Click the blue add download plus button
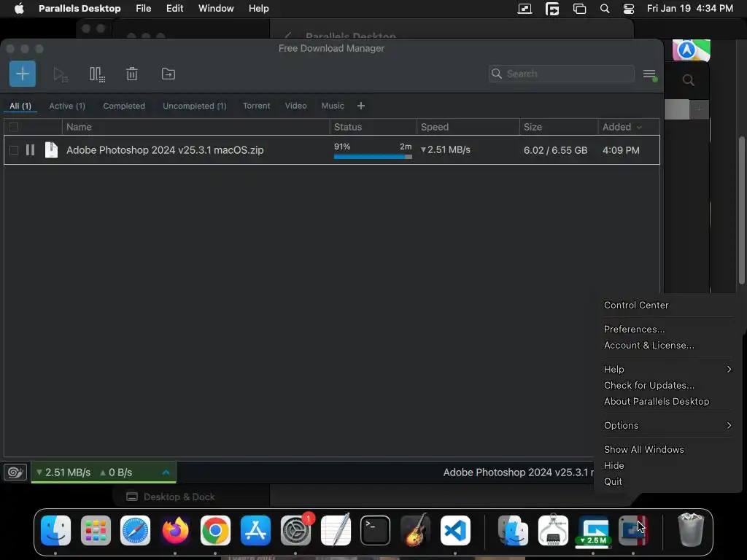This screenshot has width=747, height=560. point(23,74)
